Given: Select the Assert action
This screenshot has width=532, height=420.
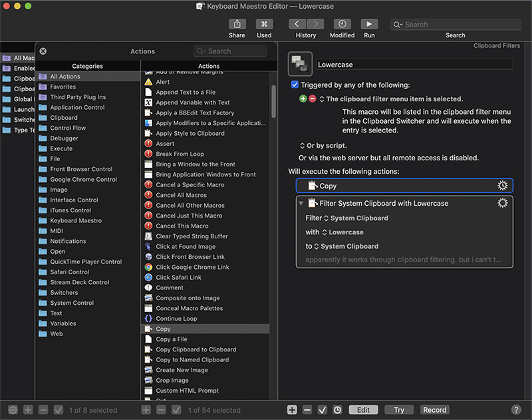Looking at the screenshot, I should (x=205, y=144).
